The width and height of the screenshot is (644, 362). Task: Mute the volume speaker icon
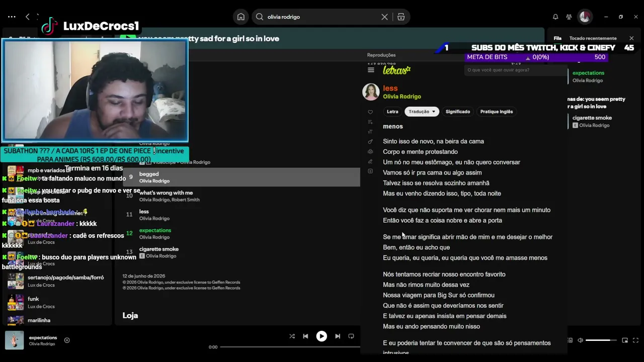tap(580, 340)
